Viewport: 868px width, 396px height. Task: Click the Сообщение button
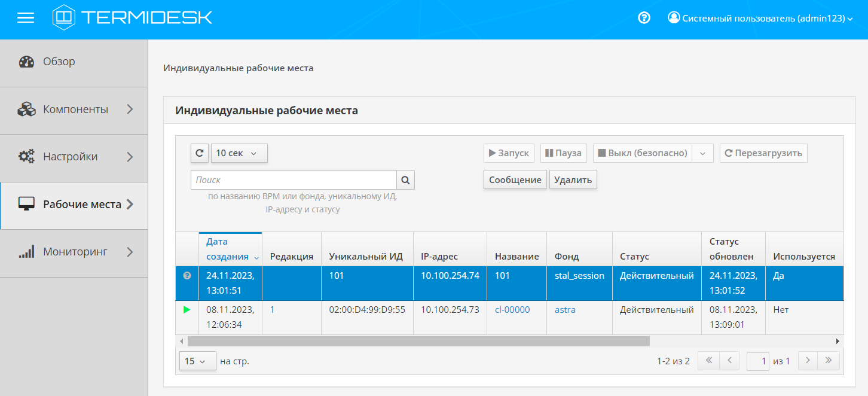[515, 179]
